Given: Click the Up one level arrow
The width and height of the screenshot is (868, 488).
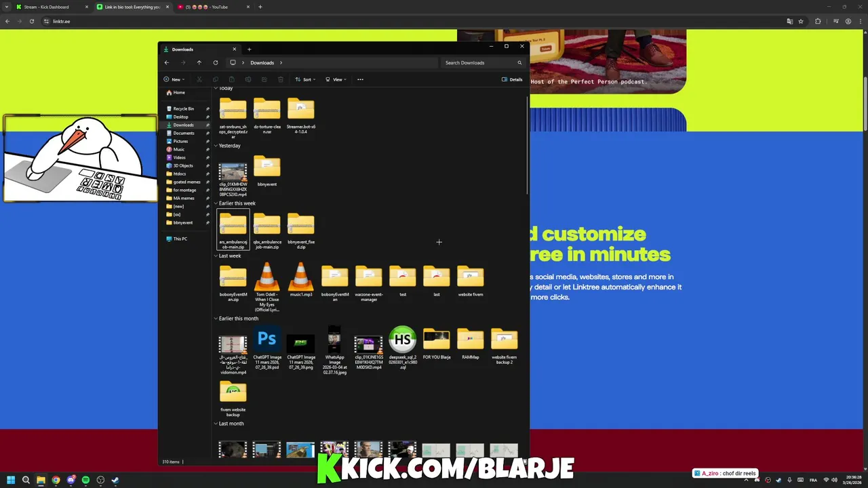Looking at the screenshot, I should (199, 62).
